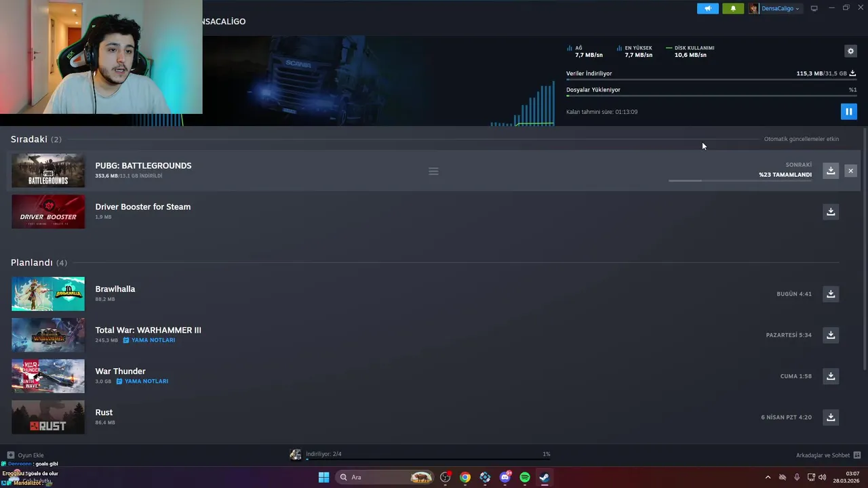Click the %23 TAMAMLANDI status text
Screen dimensions: 868x488
pos(785,175)
